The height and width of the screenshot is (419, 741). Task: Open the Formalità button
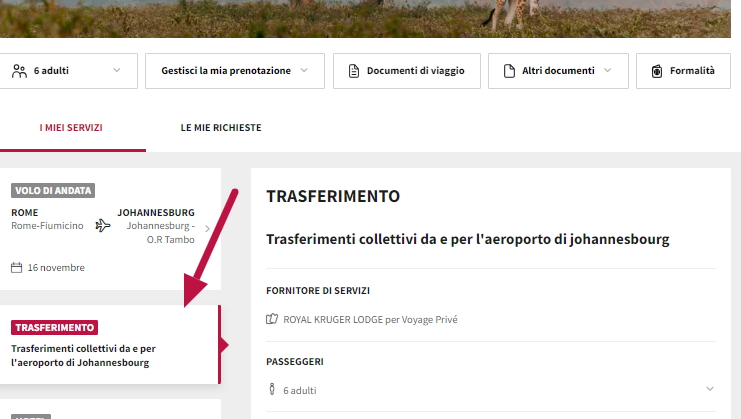683,71
